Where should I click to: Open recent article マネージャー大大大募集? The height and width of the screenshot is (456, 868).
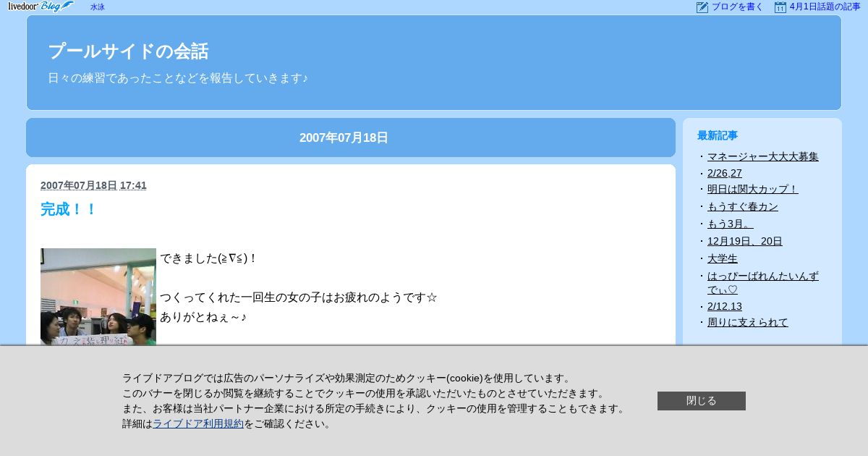click(762, 156)
